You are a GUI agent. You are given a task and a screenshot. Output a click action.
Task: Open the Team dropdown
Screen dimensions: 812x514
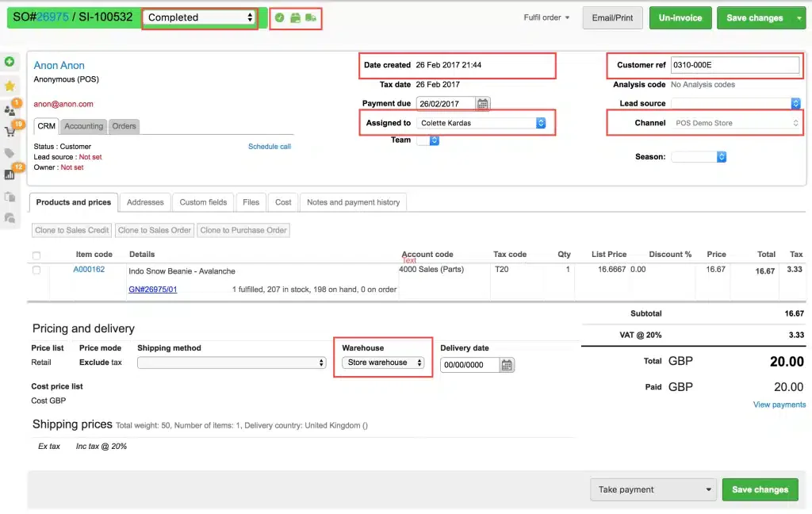pos(428,140)
